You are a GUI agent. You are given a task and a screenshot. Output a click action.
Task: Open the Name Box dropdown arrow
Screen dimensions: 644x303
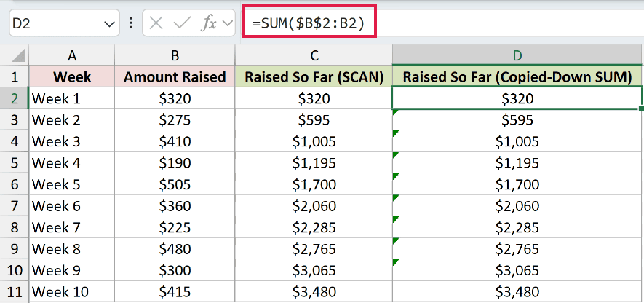tap(109, 24)
